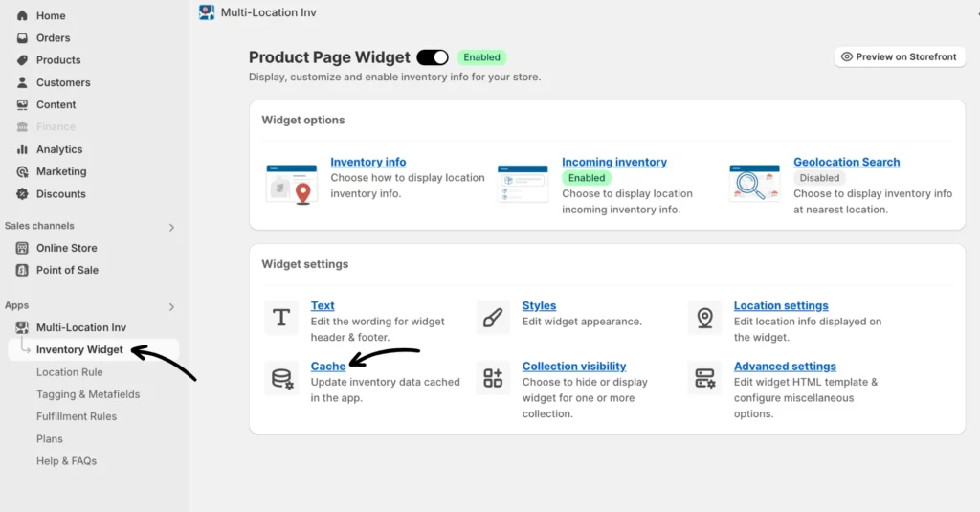Open the Incoming inventory link
The height and width of the screenshot is (512, 980).
(614, 162)
